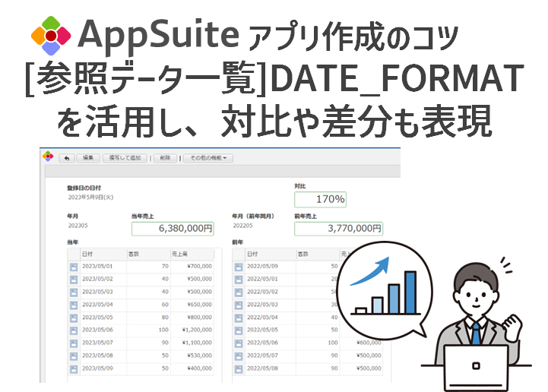Open detail icon for the 2023/05/06 row
The height and width of the screenshot is (392, 548).
(74, 330)
